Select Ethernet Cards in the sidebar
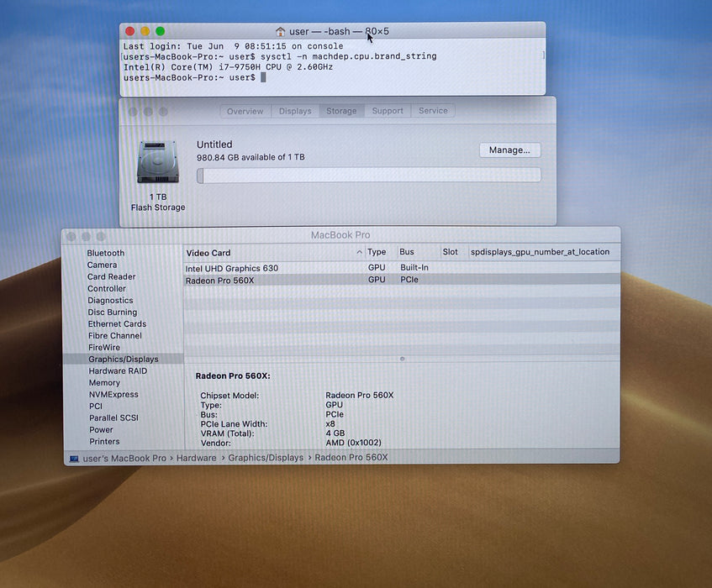The width and height of the screenshot is (712, 588). point(117,324)
